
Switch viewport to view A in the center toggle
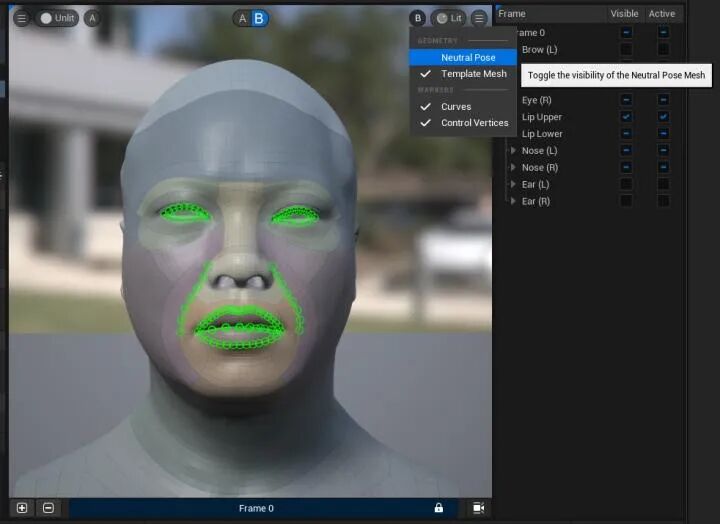tap(242, 18)
